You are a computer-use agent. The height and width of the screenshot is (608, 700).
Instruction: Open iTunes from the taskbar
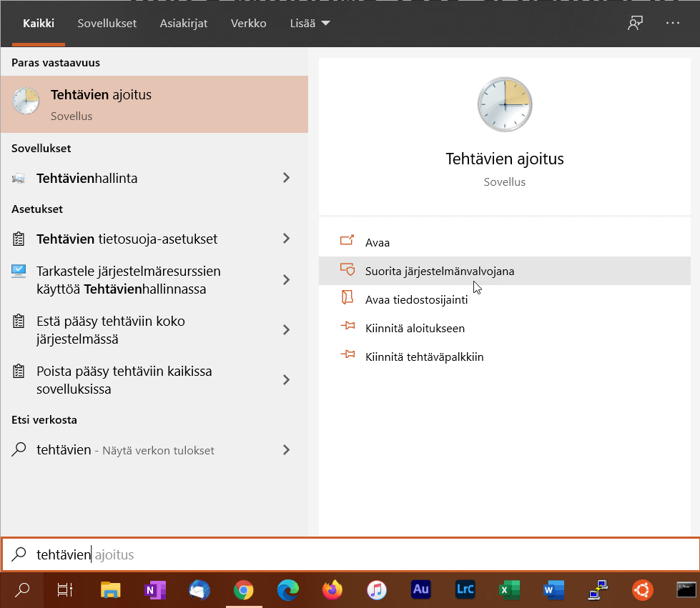[376, 590]
